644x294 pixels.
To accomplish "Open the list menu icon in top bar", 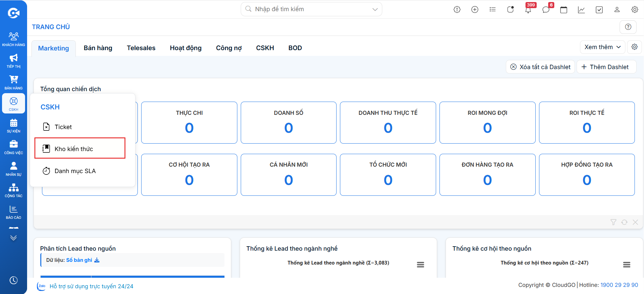I will click(493, 9).
